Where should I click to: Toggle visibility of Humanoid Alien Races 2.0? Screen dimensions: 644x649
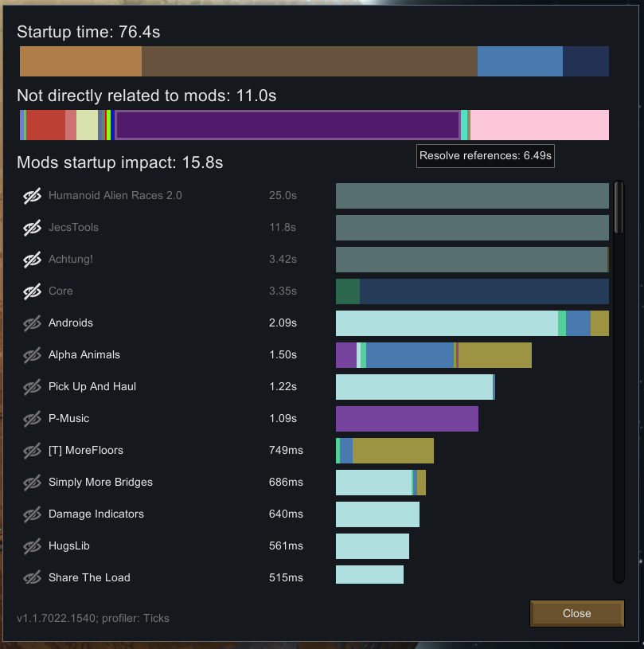[x=32, y=196]
